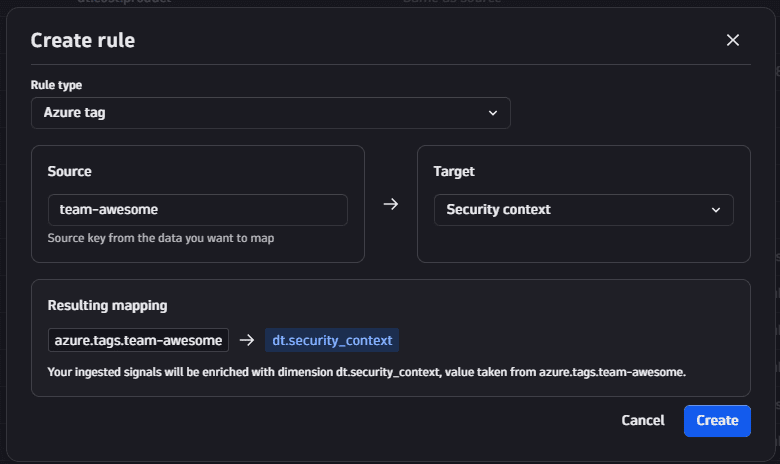
Task: Click the Create rule dialog title
Action: click(x=83, y=41)
